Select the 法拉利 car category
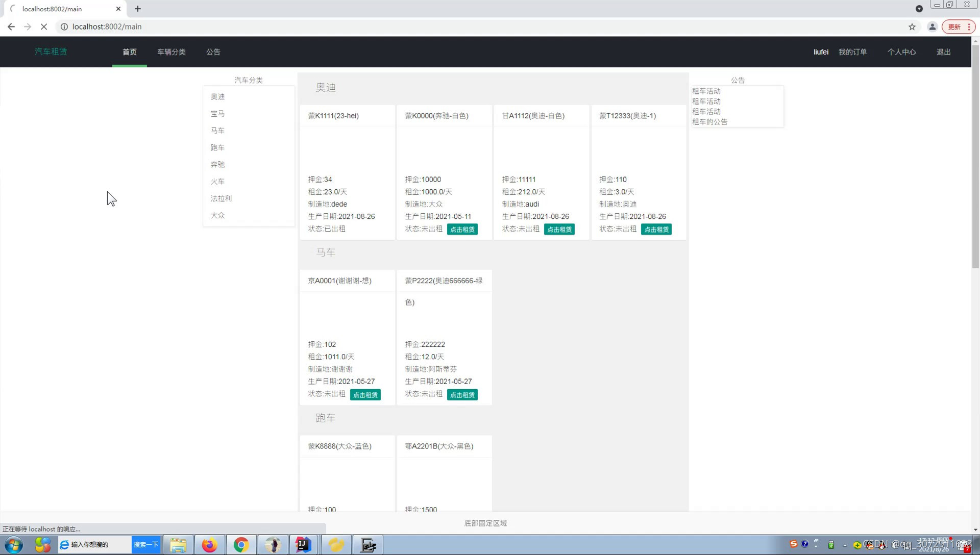Screen dimensions: 980x555 click(x=222, y=198)
